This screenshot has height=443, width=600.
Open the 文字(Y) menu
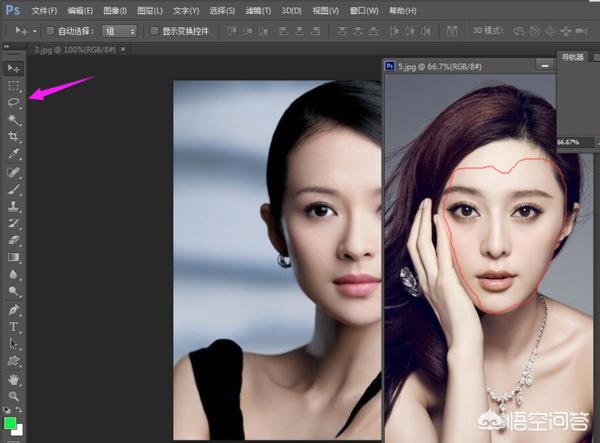coord(186,11)
